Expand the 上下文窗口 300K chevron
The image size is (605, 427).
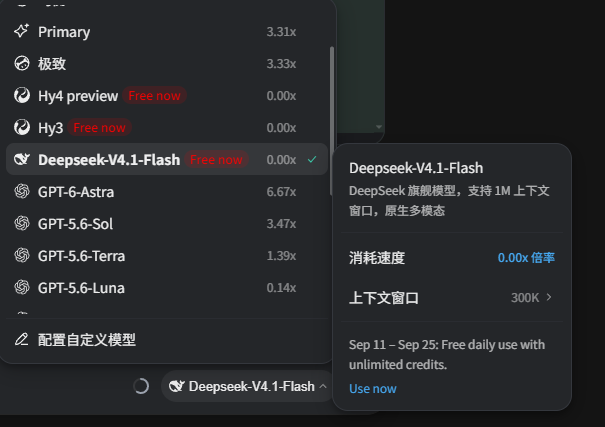(x=549, y=297)
